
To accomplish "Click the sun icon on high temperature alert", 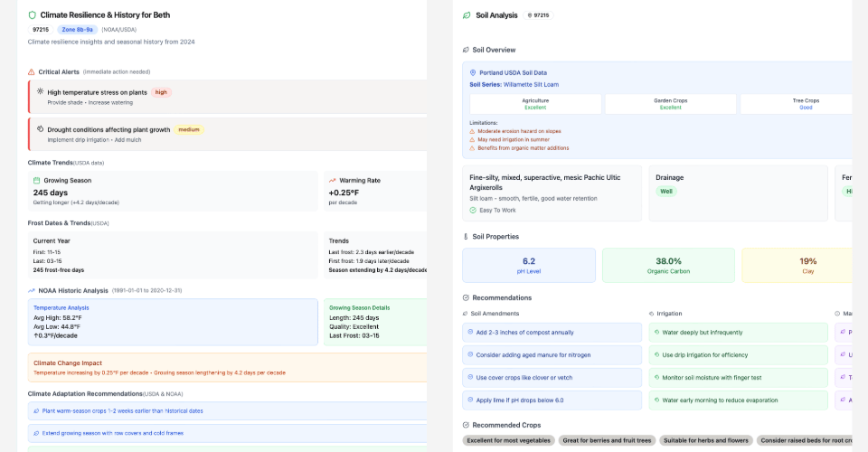I will pos(40,91).
